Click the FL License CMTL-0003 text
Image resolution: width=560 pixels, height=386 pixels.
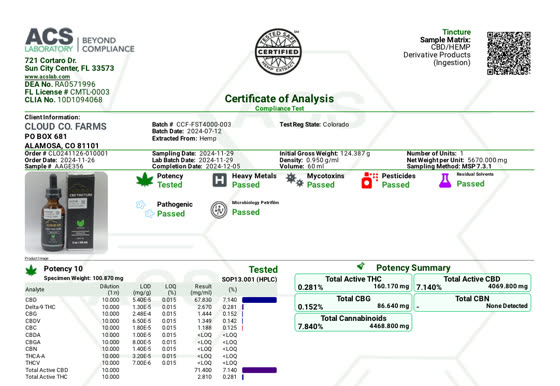tap(67, 92)
